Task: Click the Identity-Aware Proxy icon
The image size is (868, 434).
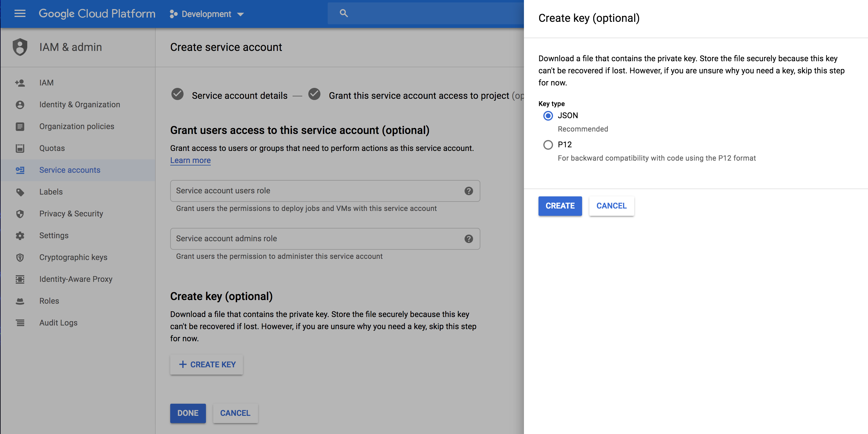Action: [x=20, y=279]
